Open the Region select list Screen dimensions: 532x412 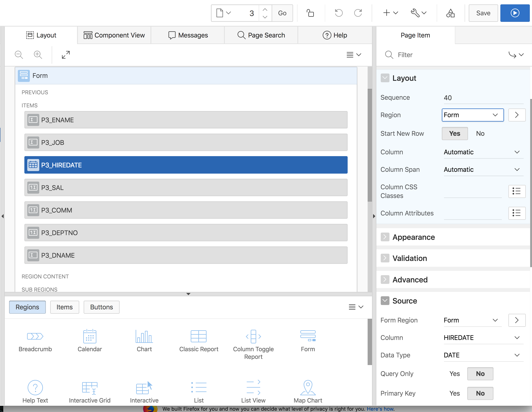472,115
